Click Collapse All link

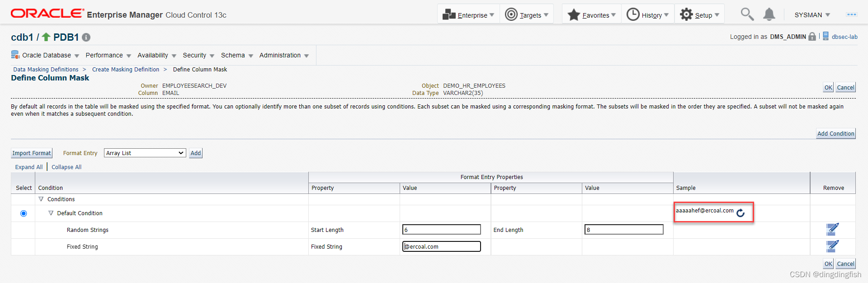coord(66,167)
